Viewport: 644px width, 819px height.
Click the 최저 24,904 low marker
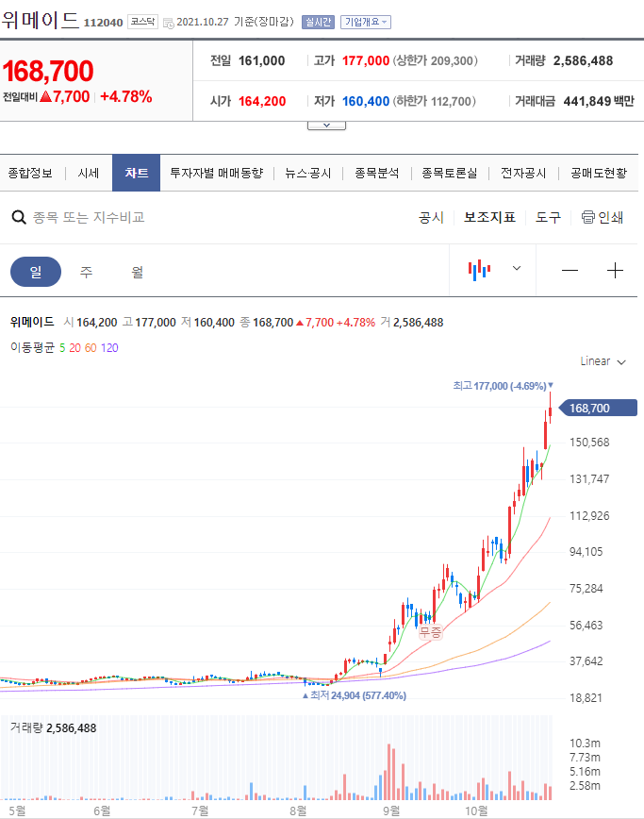355,695
